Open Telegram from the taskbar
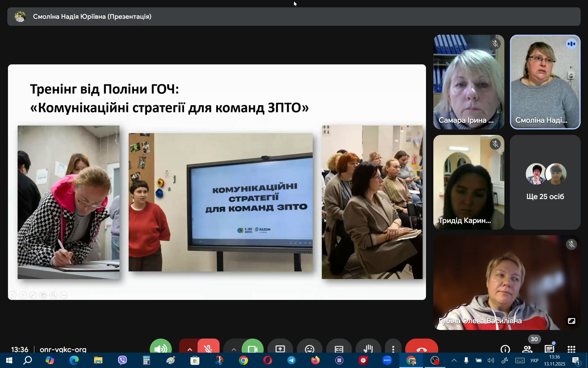 click(x=291, y=360)
